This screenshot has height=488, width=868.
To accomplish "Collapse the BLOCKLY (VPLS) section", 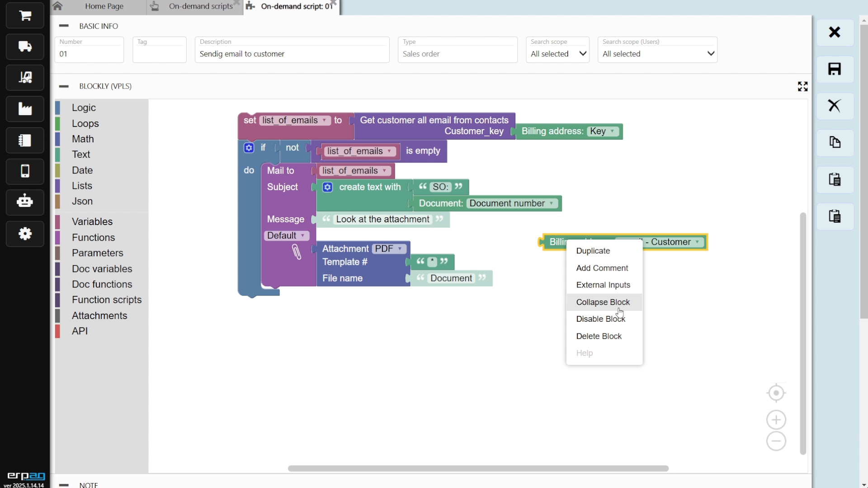I will click(x=64, y=86).
